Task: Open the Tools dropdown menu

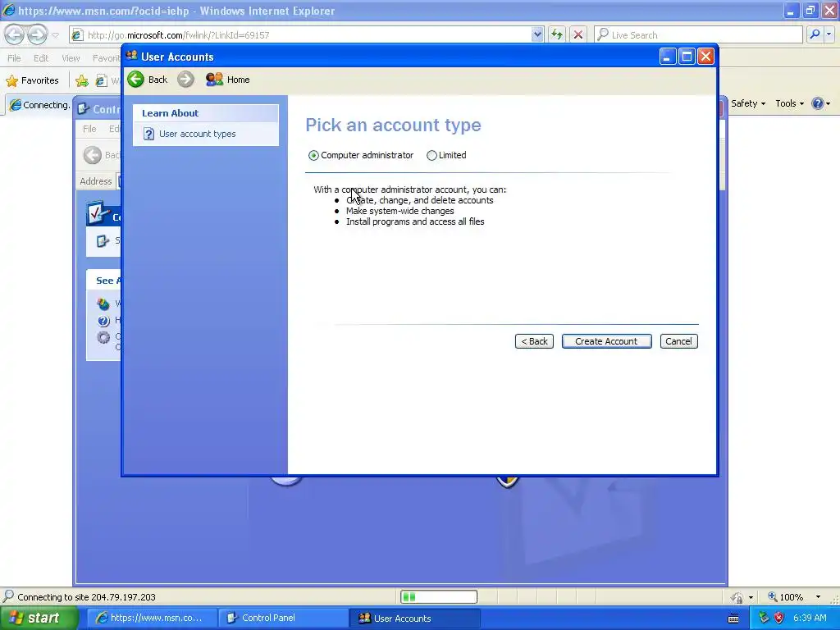Action: click(x=790, y=103)
